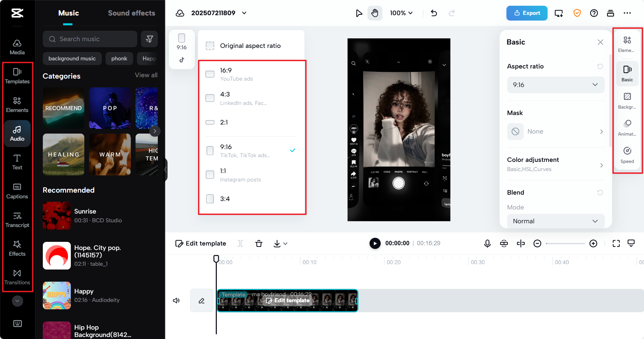This screenshot has width=644, height=339.
Task: Open View all music categories
Action: pyautogui.click(x=146, y=75)
